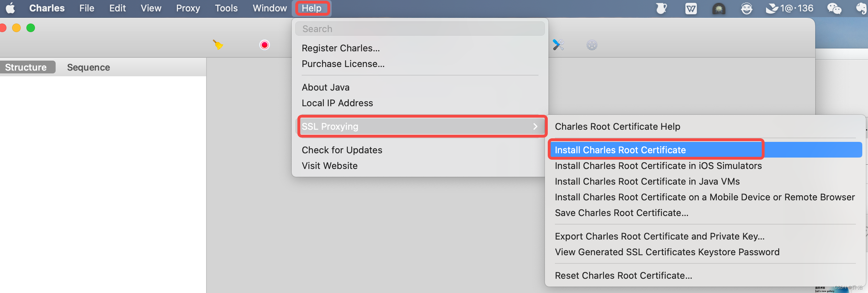This screenshot has width=868, height=293.
Task: Toggle the red recording button
Action: (265, 45)
